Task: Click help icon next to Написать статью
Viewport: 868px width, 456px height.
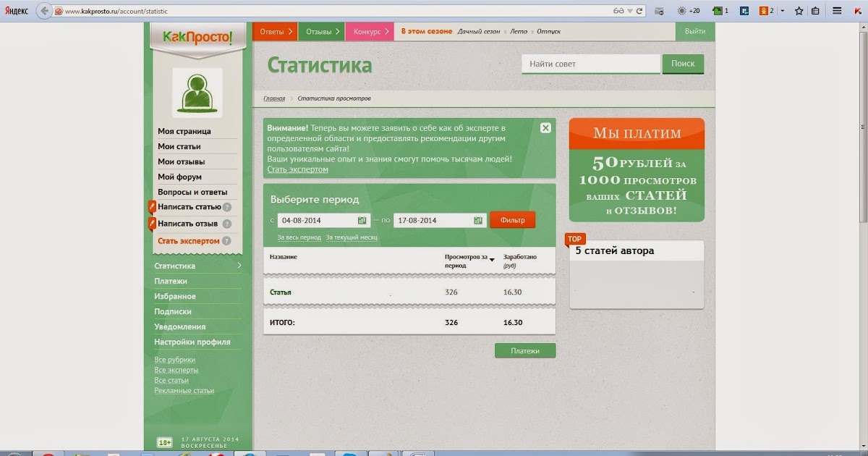Action: point(227,207)
